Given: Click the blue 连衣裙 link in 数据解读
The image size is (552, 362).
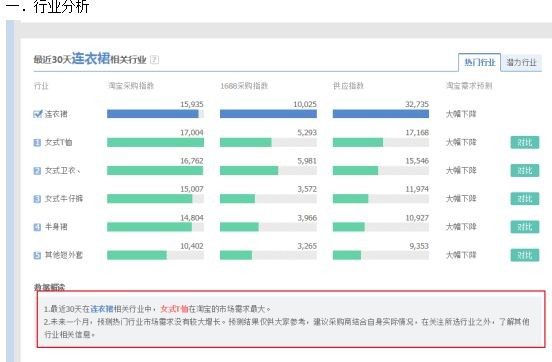Looking at the screenshot, I should tap(102, 309).
